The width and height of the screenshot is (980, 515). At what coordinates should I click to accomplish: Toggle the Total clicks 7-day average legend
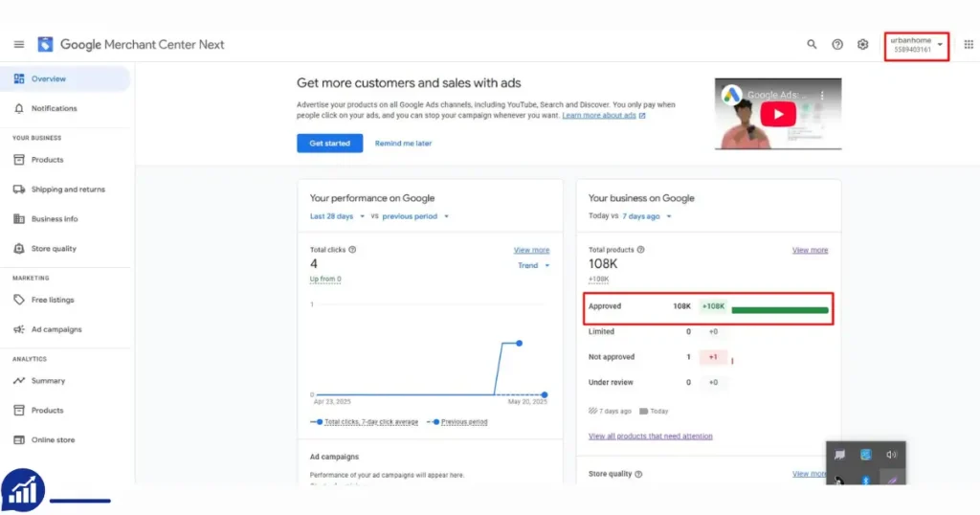click(x=365, y=422)
